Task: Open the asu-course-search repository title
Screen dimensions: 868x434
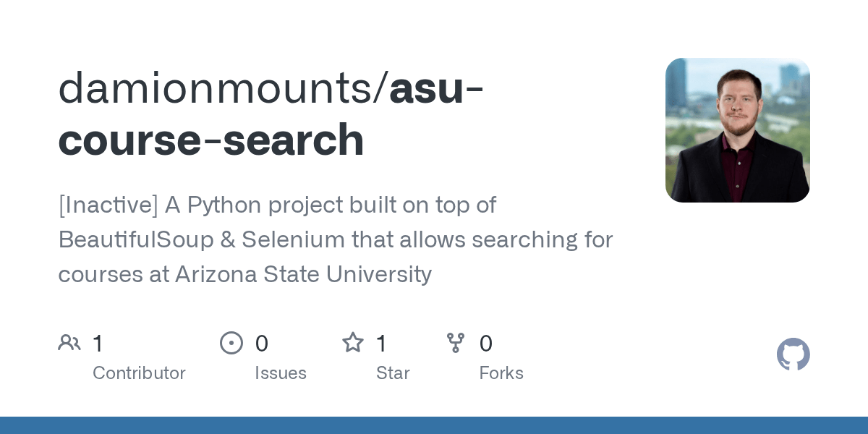Action: click(x=211, y=138)
